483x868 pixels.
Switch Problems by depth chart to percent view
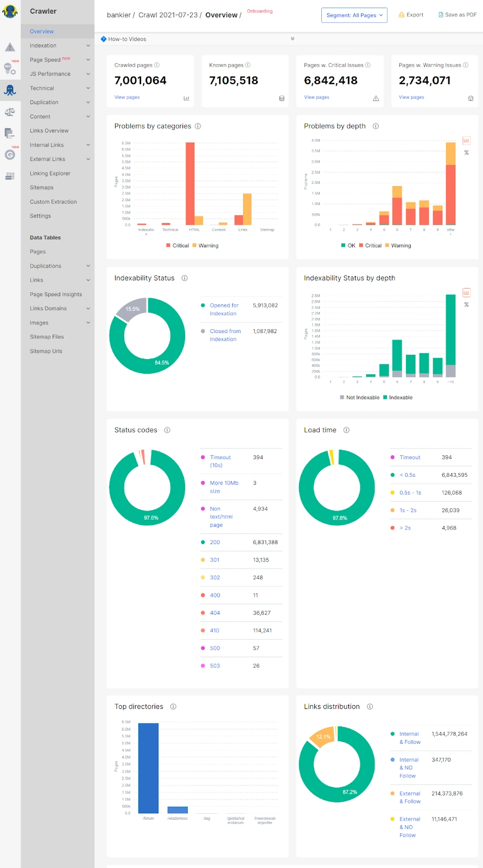(x=466, y=153)
